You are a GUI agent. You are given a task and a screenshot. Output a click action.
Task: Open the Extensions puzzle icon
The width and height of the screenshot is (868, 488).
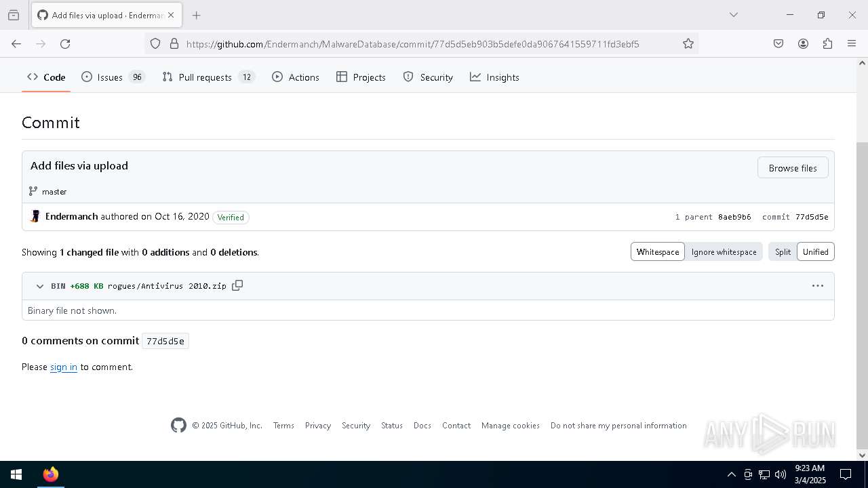point(827,44)
